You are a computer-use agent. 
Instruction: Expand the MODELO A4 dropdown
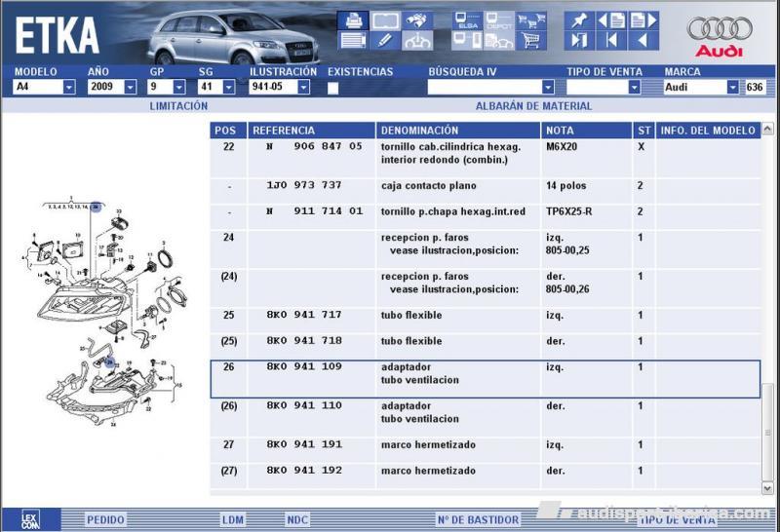coord(69,87)
